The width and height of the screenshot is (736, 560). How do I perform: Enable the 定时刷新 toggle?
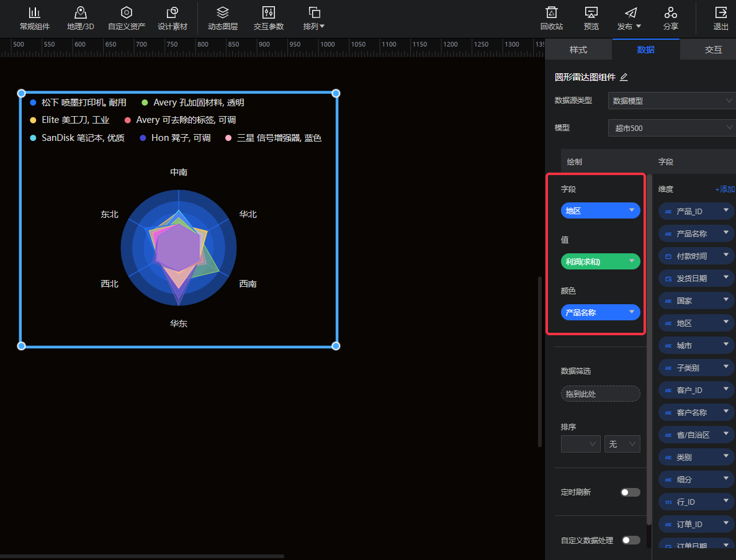[631, 492]
